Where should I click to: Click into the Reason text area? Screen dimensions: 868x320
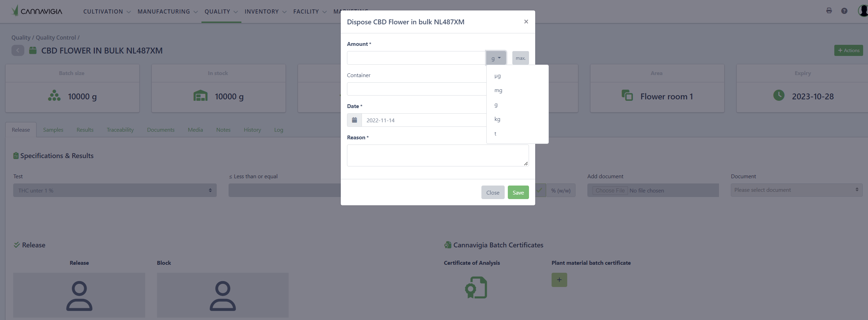(x=437, y=155)
